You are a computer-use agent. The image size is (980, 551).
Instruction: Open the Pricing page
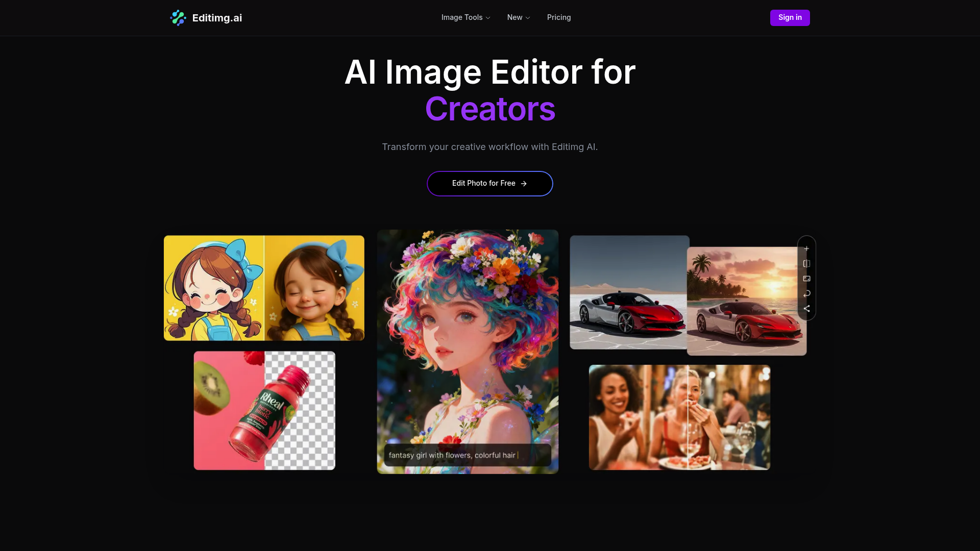tap(559, 17)
